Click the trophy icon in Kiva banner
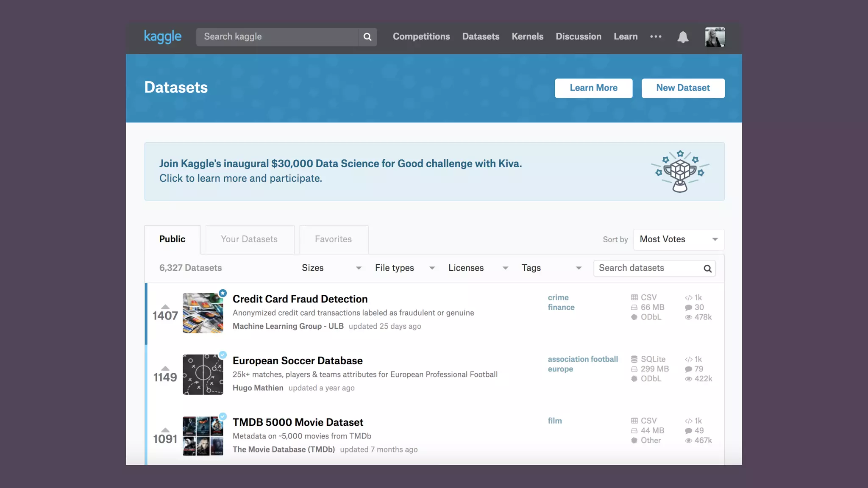Image resolution: width=868 pixels, height=488 pixels. click(680, 171)
